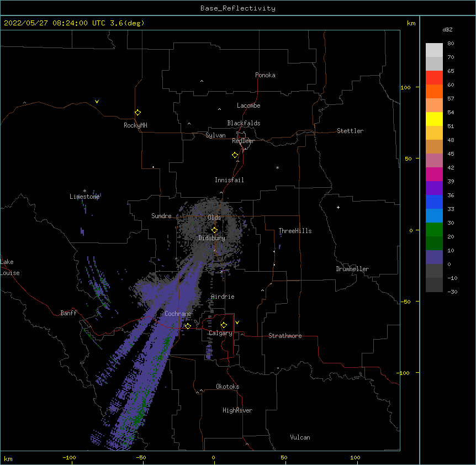The width and height of the screenshot is (476, 465).
Task: Click the Didsbury town label
Action: click(211, 238)
